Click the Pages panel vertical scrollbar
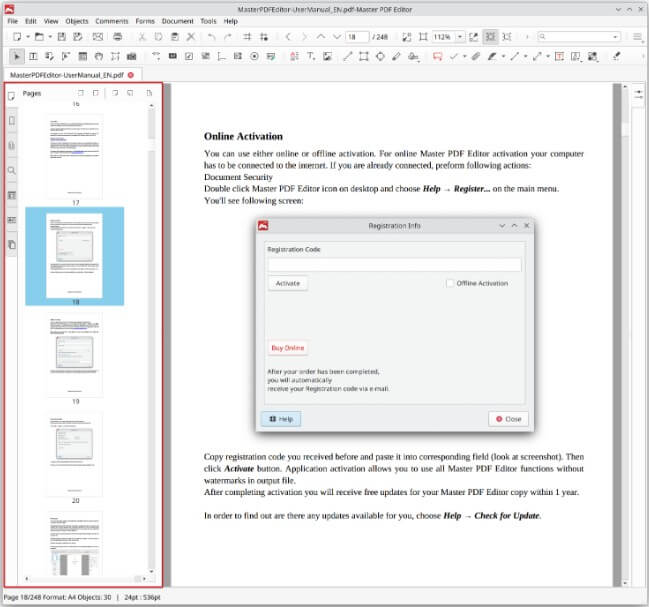The image size is (649, 607). click(x=151, y=338)
